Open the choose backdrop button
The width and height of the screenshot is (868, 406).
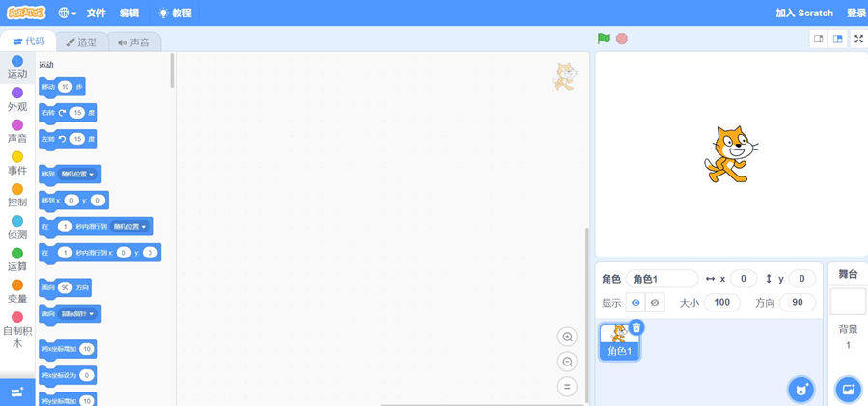[849, 389]
